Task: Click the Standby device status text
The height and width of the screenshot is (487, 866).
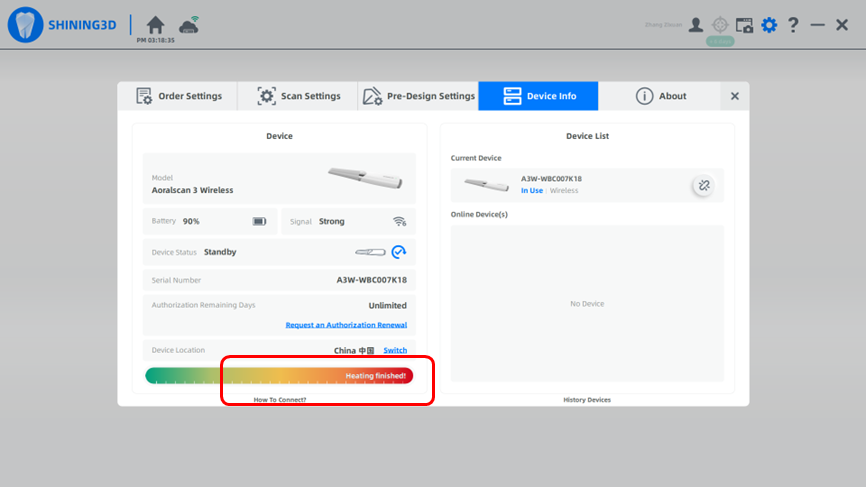Action: click(x=220, y=252)
